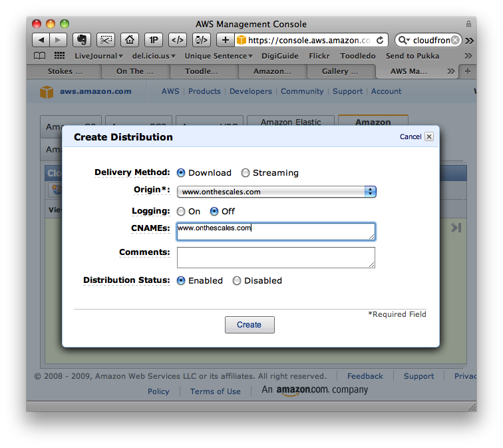The image size is (503, 448).
Task: Click the view source code icon
Action: (178, 40)
